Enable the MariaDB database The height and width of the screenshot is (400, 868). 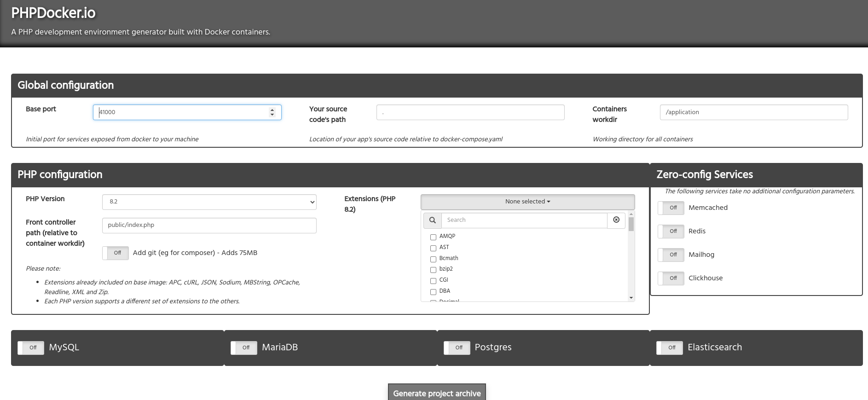coord(244,348)
